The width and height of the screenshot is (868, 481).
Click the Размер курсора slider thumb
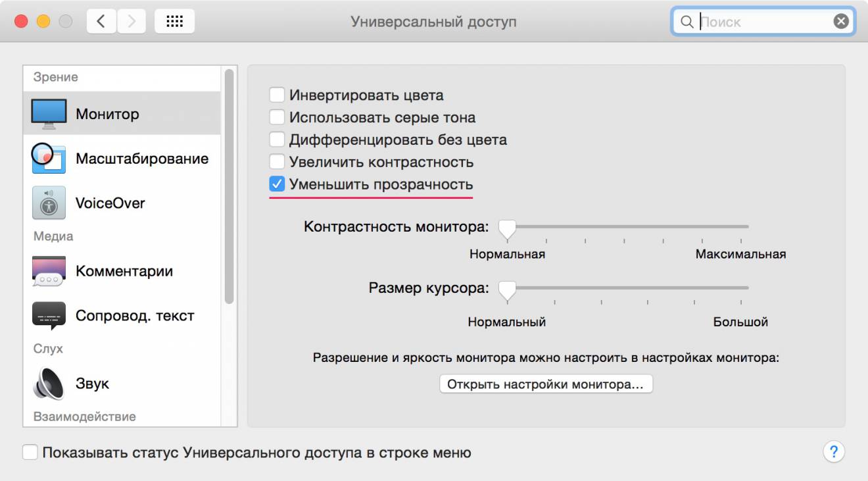pyautogui.click(x=507, y=290)
